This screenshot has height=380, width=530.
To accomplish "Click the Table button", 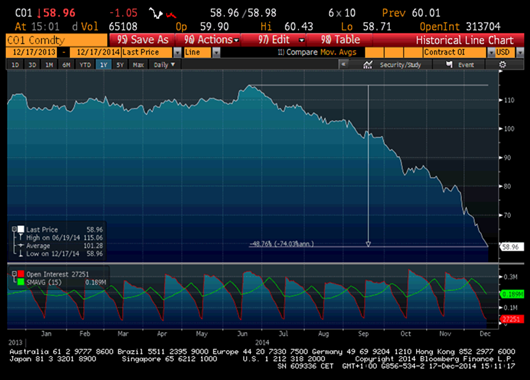I will pos(340,40).
